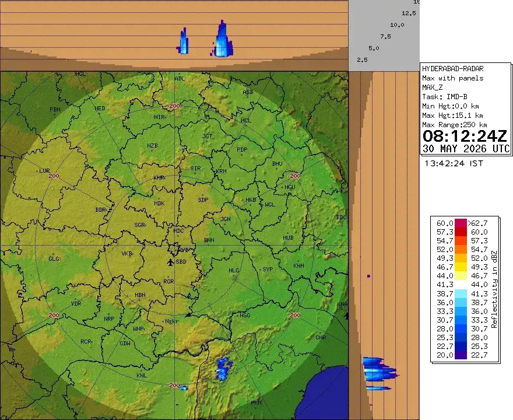Click the MDK station label
The width and height of the screenshot is (513, 420).
tap(159, 203)
